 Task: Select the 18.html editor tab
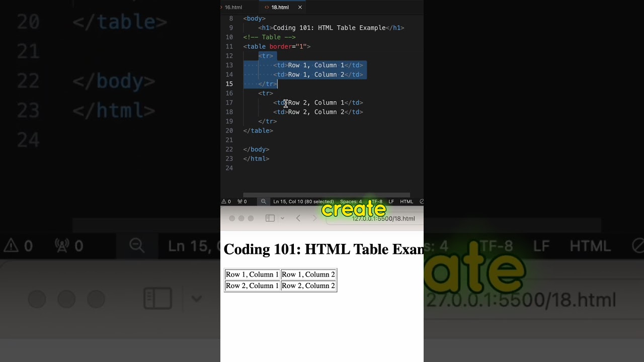(x=280, y=8)
